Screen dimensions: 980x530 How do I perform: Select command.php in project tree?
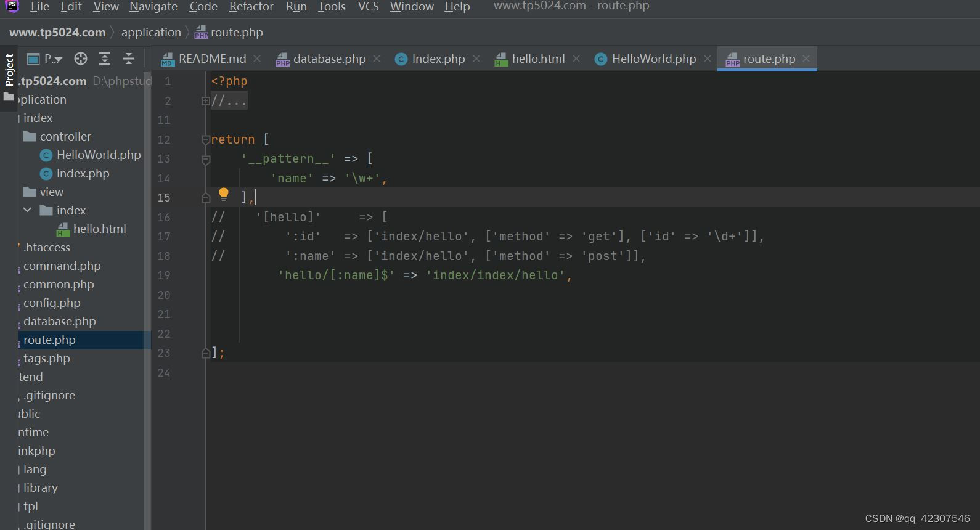pos(62,266)
